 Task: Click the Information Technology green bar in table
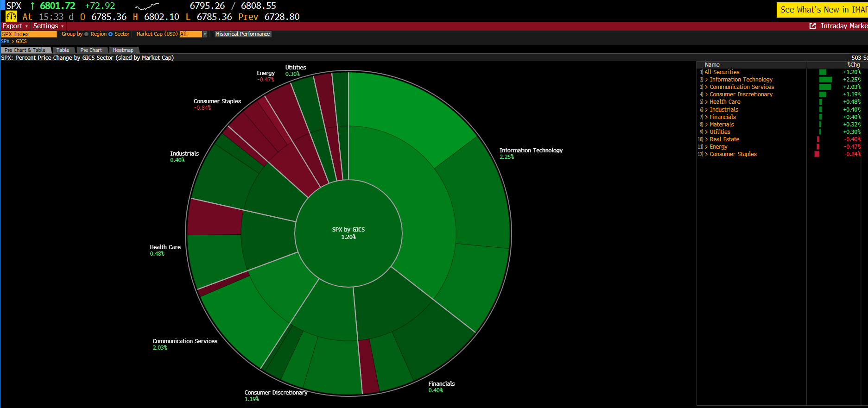[x=825, y=80]
